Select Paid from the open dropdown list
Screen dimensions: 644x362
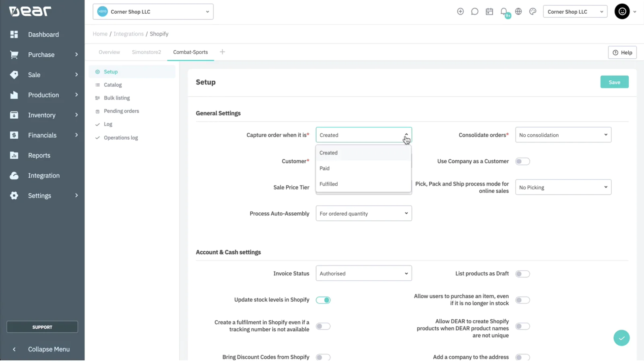tap(325, 169)
